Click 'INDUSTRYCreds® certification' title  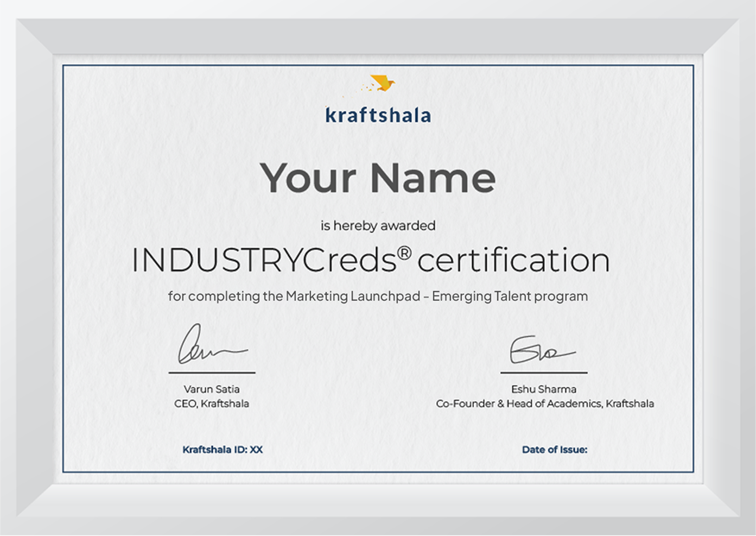tap(371, 260)
